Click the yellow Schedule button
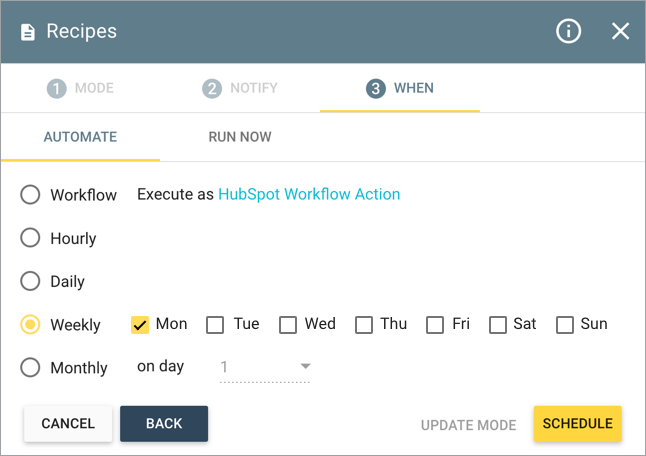Viewport: 646px width, 456px height. pos(578,423)
